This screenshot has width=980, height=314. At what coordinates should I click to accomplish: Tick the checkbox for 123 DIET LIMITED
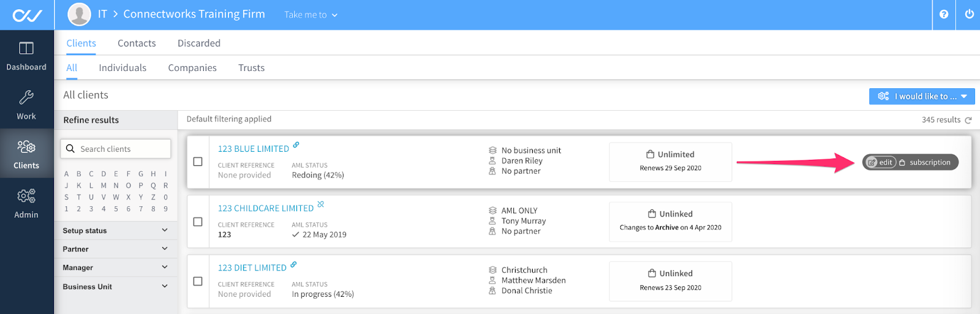pyautogui.click(x=198, y=281)
